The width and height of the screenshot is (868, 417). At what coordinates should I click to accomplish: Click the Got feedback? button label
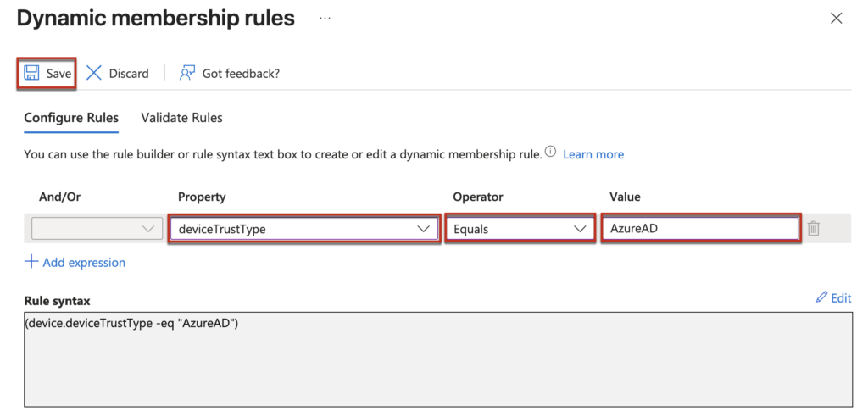241,74
